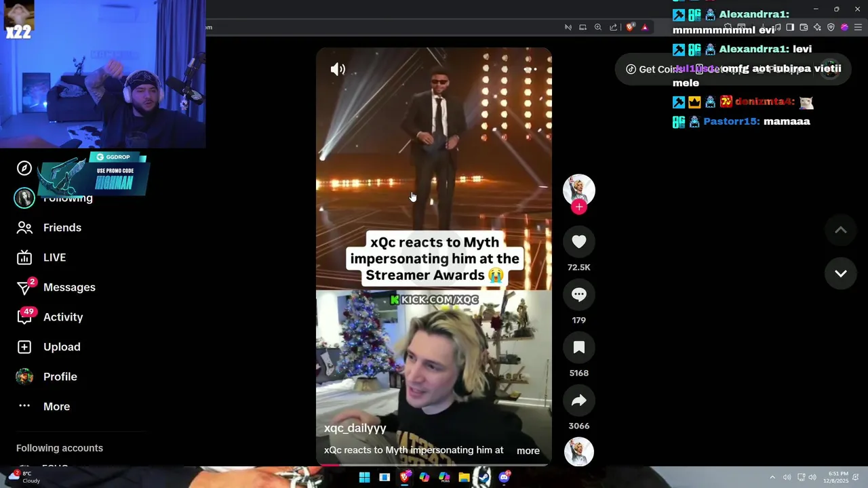The image size is (868, 488).
Task: Open the Explore compass icon in sidebar
Action: point(24,168)
